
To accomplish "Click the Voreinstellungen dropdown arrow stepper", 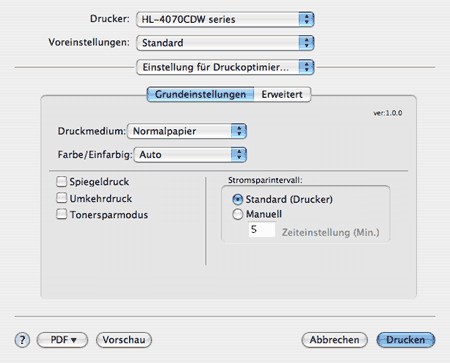I will pos(306,43).
